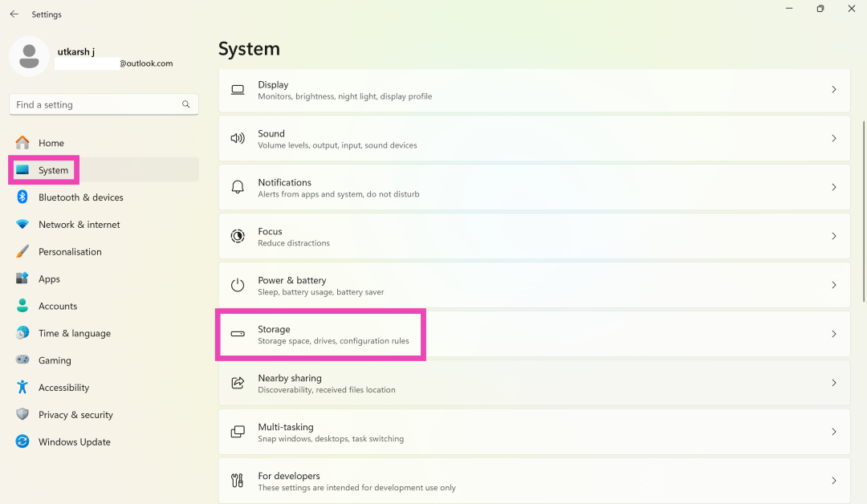Click the Accessibility figure icon
This screenshot has height=504, width=867.
[22, 388]
